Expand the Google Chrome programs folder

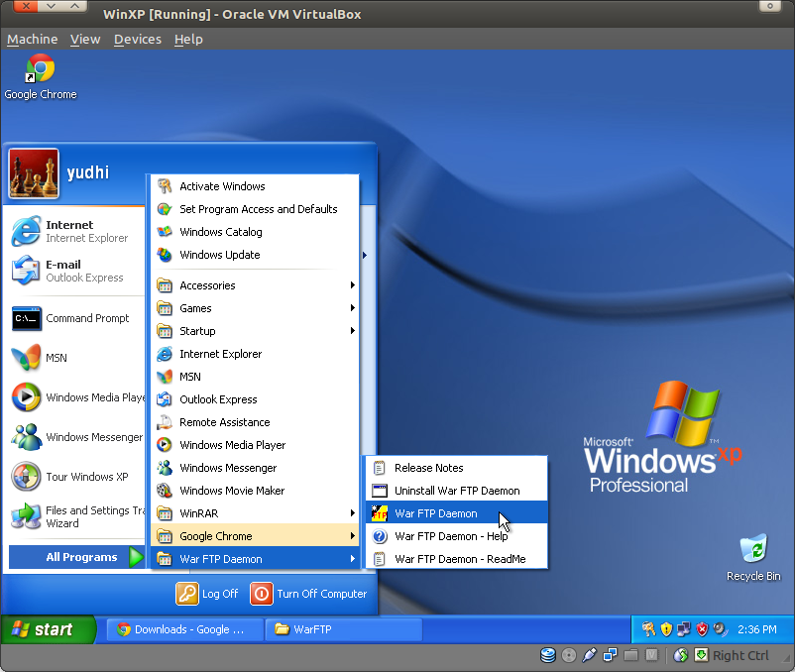click(255, 536)
